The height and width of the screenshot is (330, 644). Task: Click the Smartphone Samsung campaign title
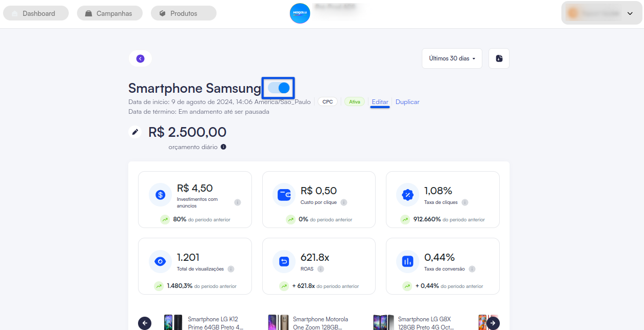(194, 88)
